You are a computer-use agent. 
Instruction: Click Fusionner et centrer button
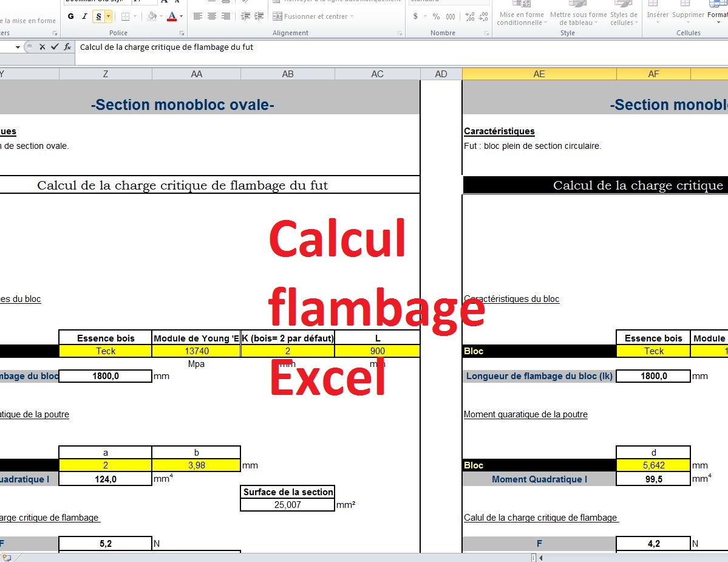pyautogui.click(x=310, y=16)
